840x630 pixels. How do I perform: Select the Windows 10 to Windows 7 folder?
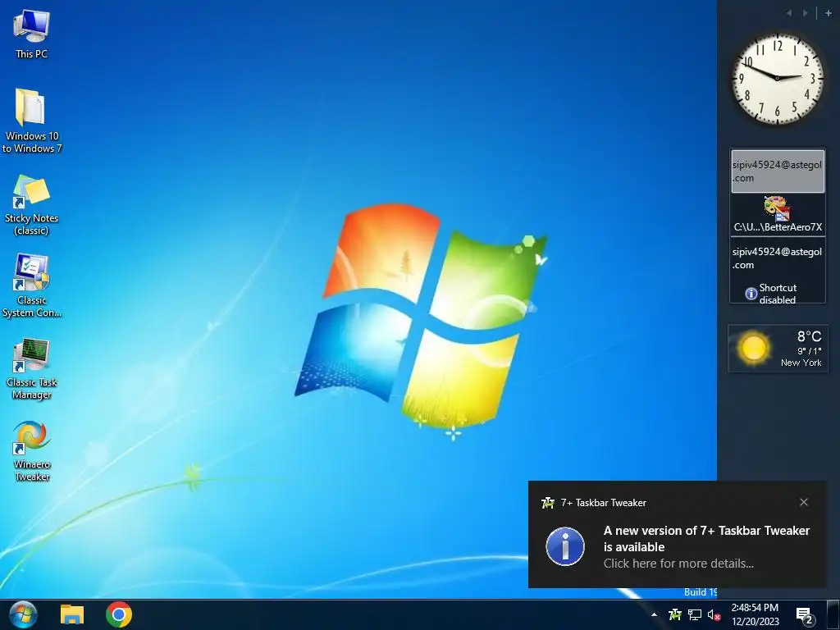coord(32,121)
